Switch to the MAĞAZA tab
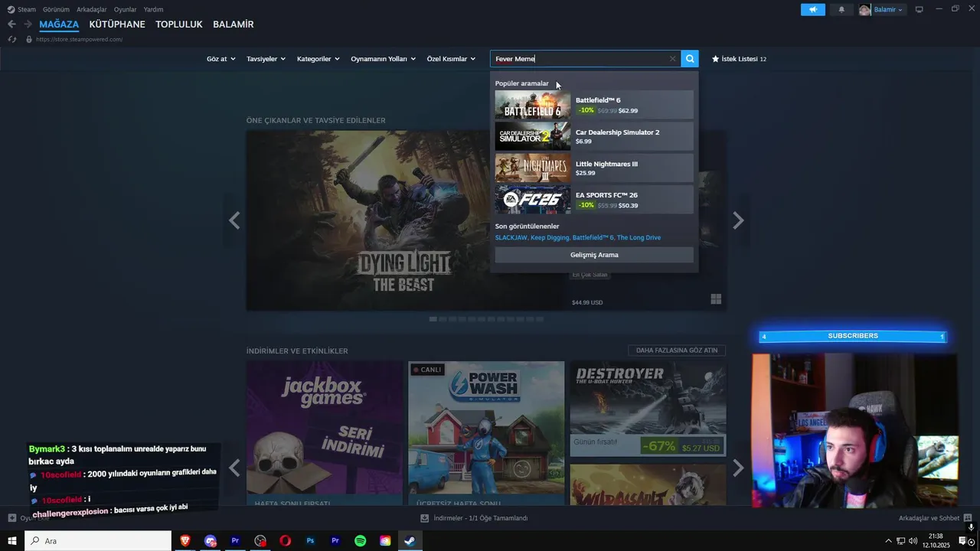The height and width of the screenshot is (551, 980). coord(59,24)
